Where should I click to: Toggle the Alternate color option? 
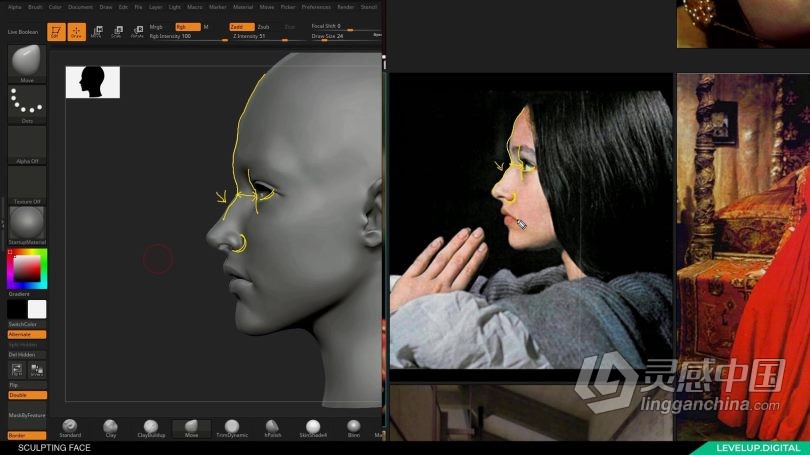pos(27,334)
